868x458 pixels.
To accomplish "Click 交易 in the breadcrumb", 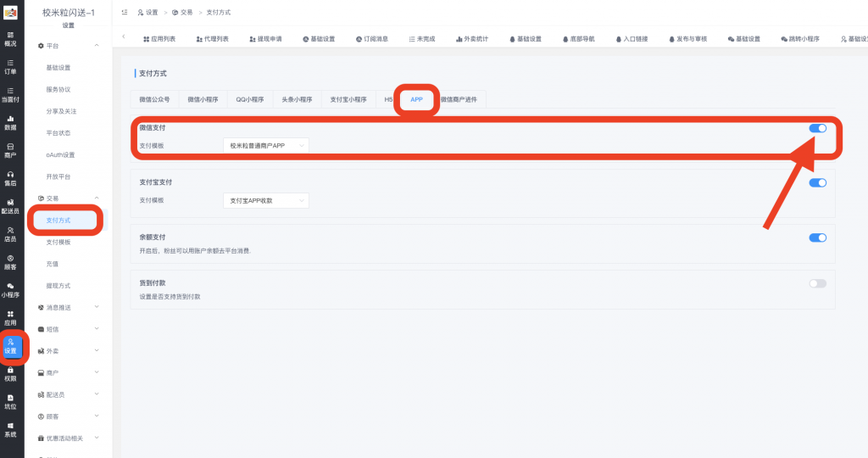I will pos(183,12).
